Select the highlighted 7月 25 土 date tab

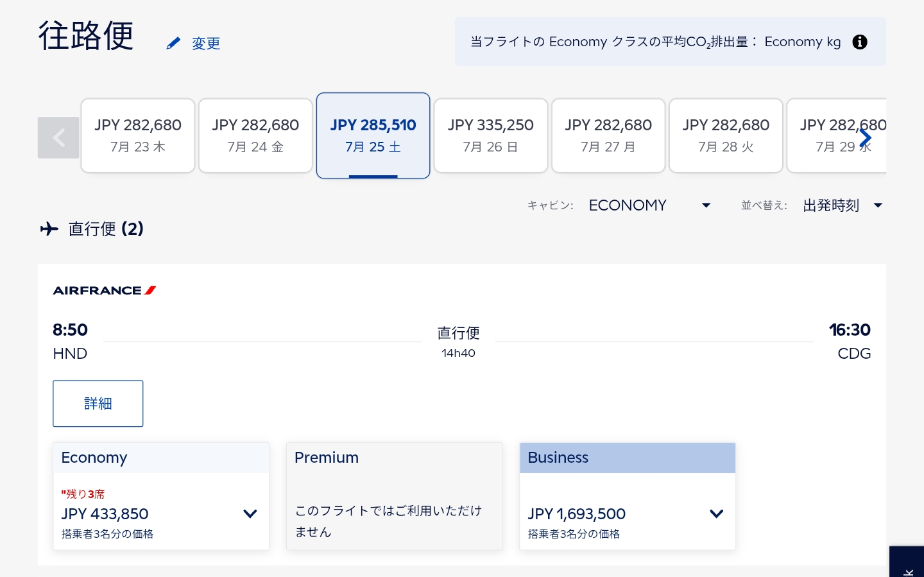(373, 135)
